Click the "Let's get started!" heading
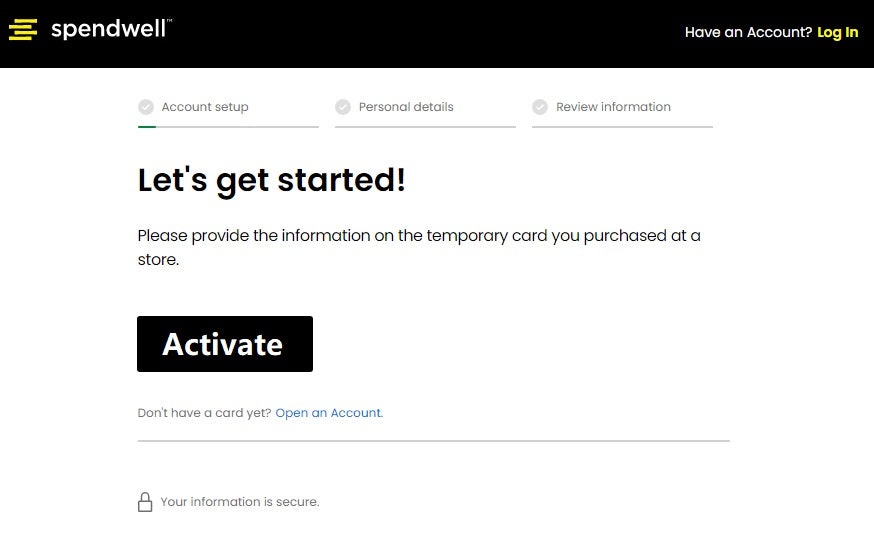Image resolution: width=874 pixels, height=544 pixels. coord(271,180)
